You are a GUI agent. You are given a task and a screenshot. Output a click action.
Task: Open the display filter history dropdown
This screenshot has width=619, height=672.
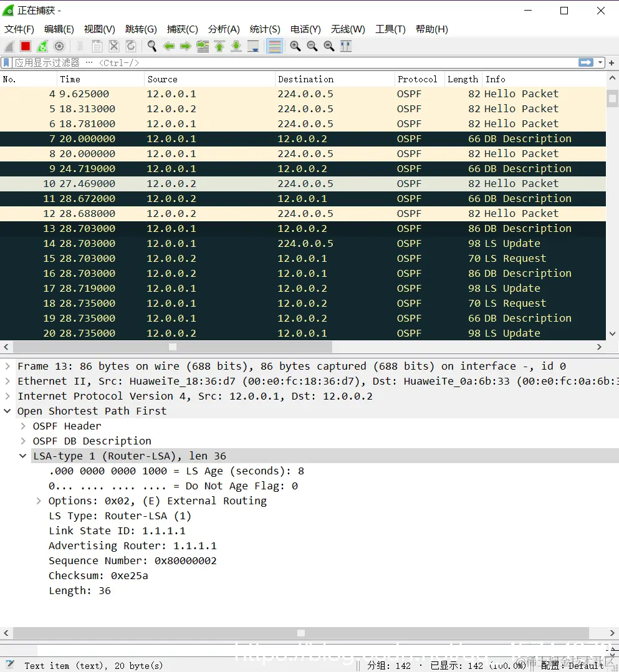click(x=600, y=62)
